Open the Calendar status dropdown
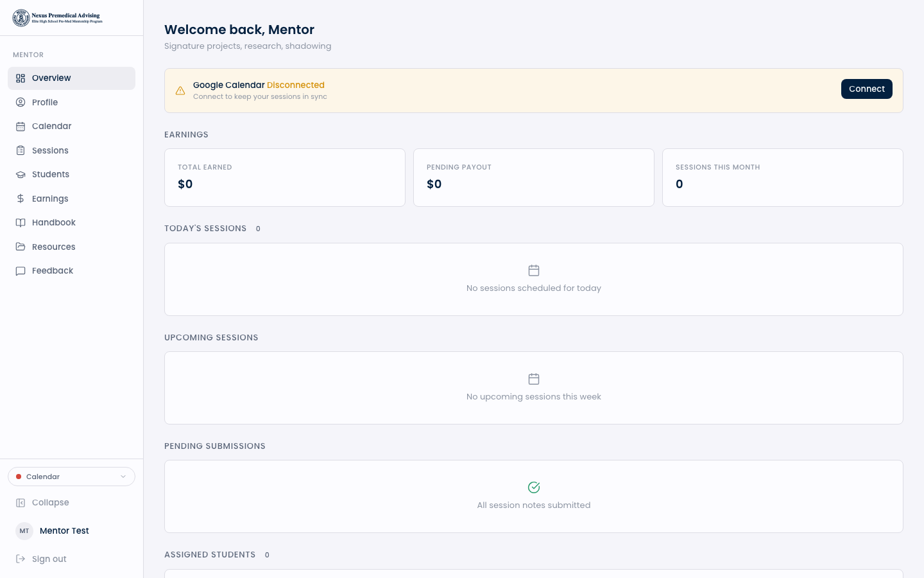Viewport: 924px width, 578px height. (71, 477)
